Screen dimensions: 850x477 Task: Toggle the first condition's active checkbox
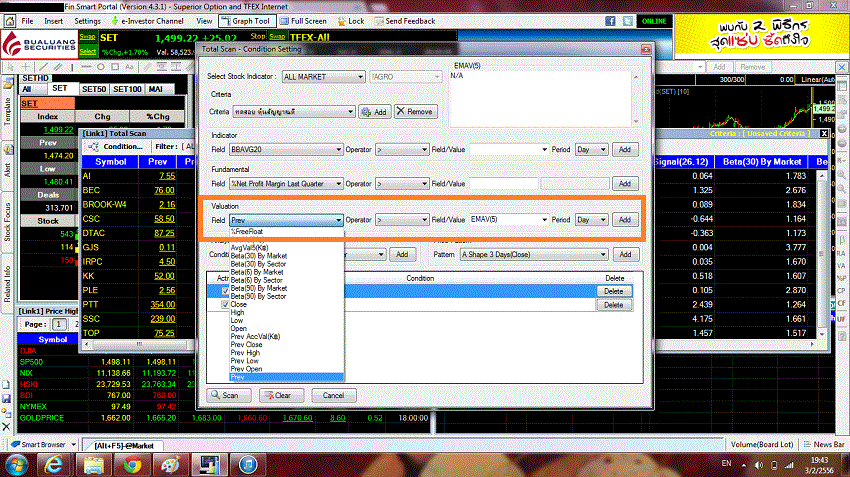(225, 291)
